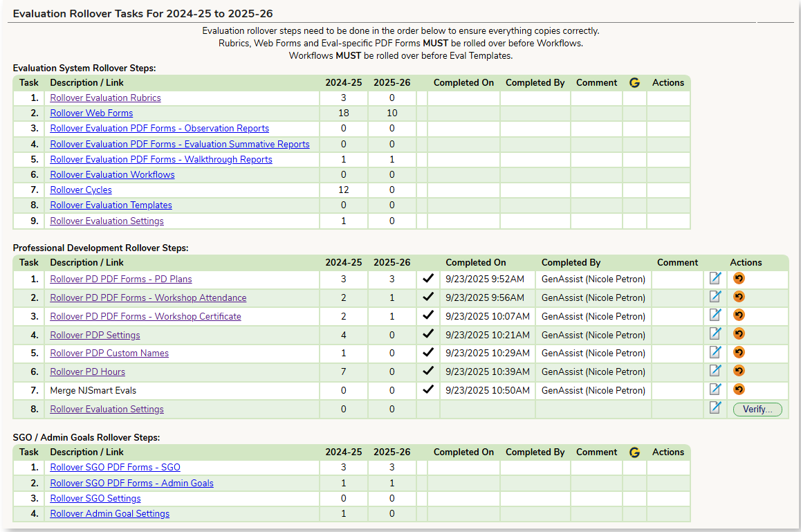Click the checkmark for Rollover PD Hours row
801x532 pixels.
click(428, 371)
